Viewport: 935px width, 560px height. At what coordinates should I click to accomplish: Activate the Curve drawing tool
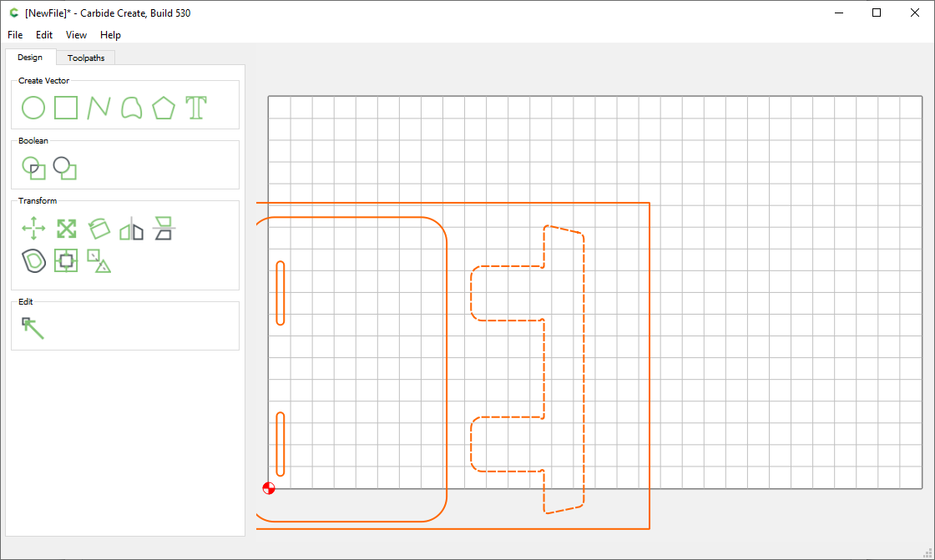[99, 107]
